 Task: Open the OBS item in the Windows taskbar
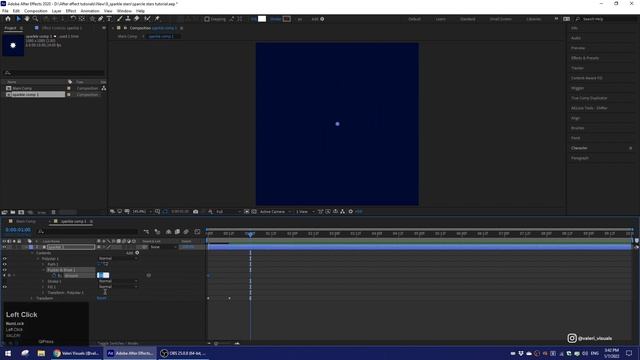click(x=183, y=353)
